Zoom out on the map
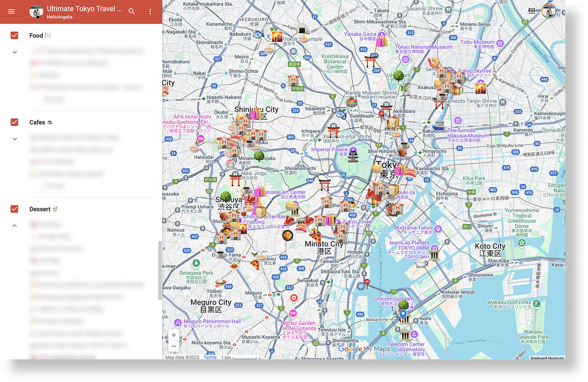This screenshot has height=382, width=588. click(174, 346)
